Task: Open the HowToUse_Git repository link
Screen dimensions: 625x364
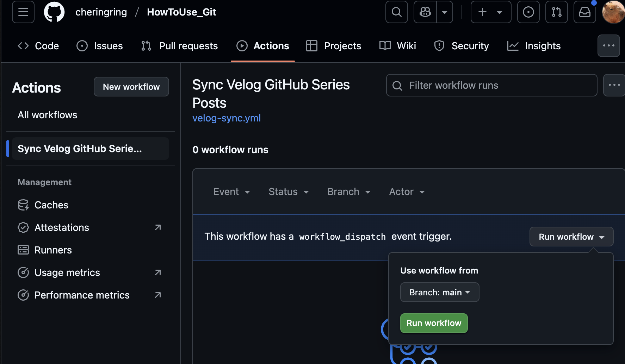Action: click(x=181, y=12)
